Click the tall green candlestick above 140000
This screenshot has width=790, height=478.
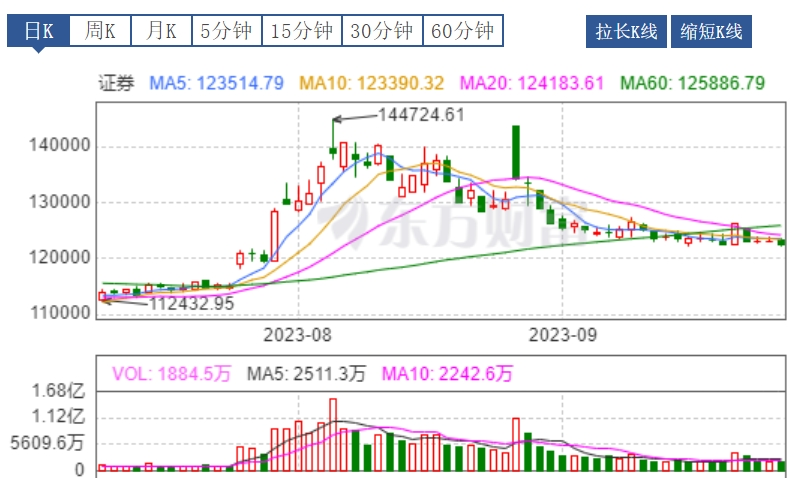[x=516, y=152]
